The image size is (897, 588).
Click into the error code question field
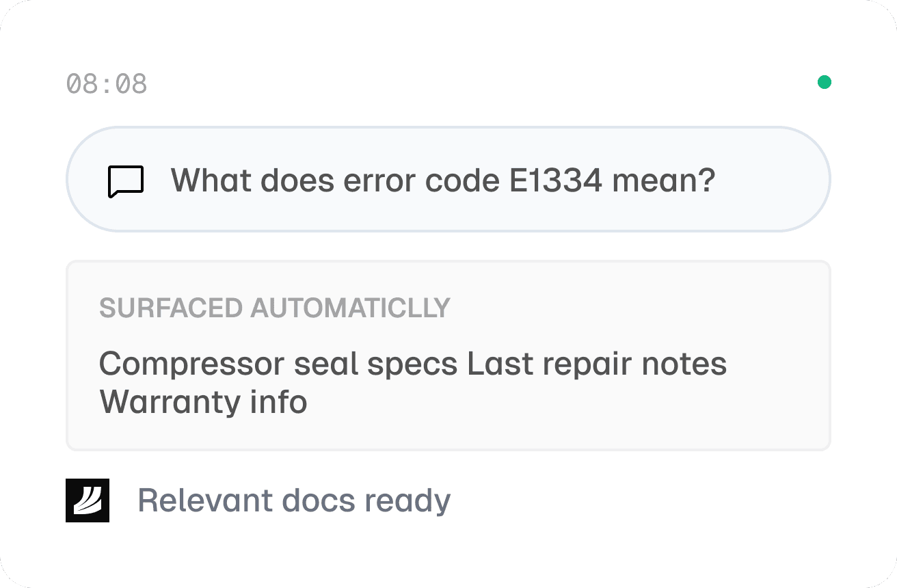(x=442, y=181)
